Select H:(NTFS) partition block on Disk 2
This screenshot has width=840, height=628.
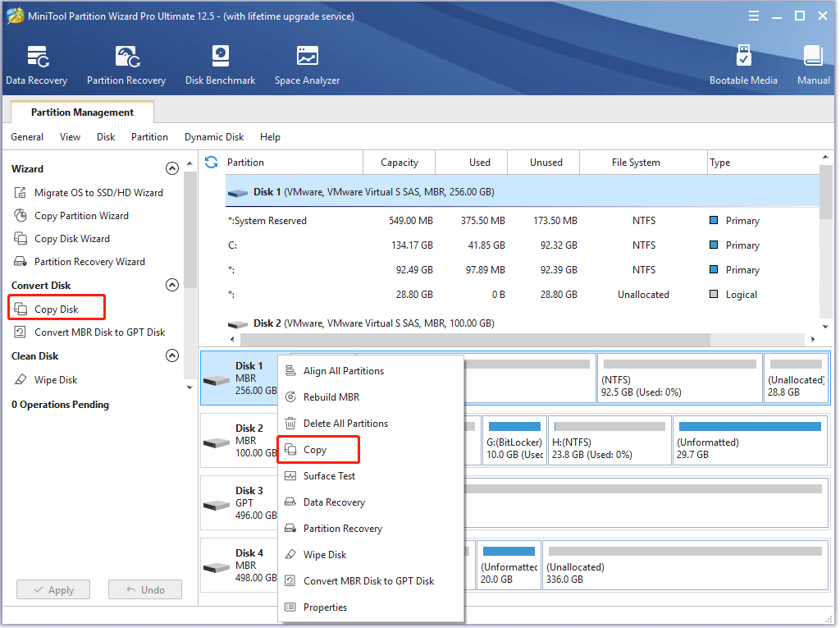609,440
